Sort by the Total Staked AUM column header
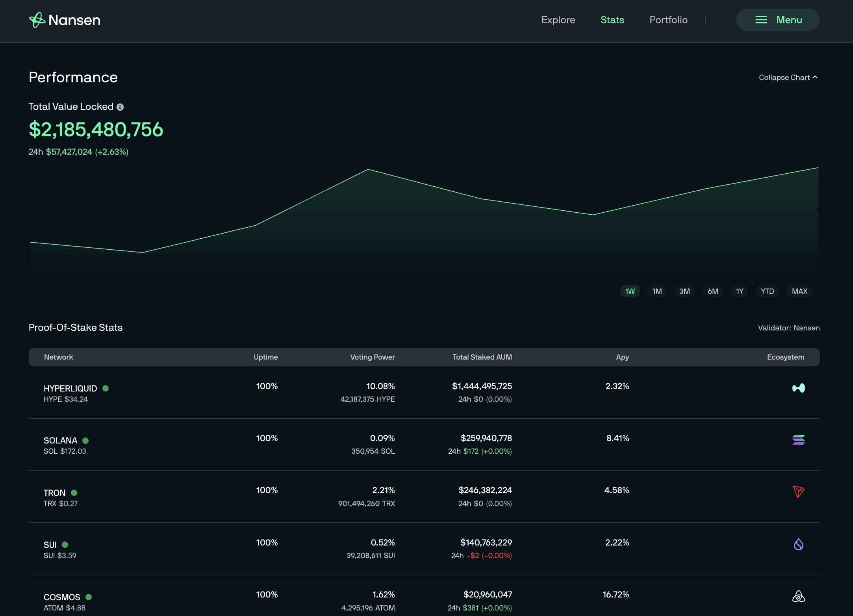The width and height of the screenshot is (853, 616). pos(482,357)
